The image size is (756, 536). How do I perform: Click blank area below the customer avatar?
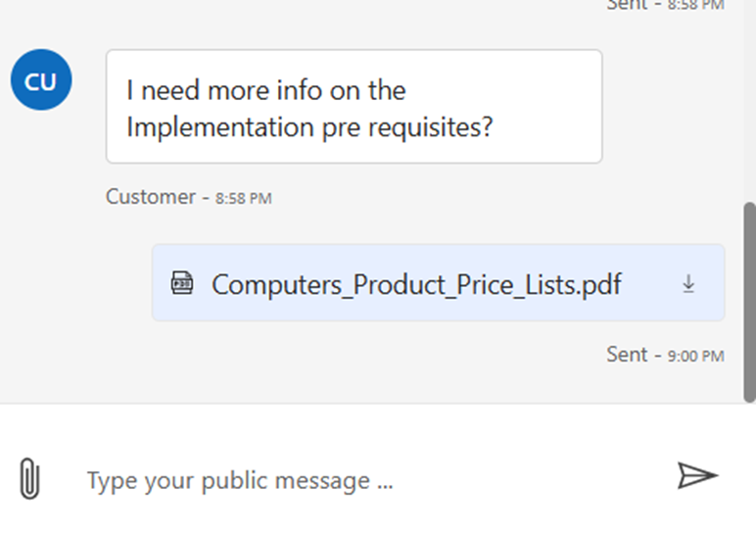(41, 157)
